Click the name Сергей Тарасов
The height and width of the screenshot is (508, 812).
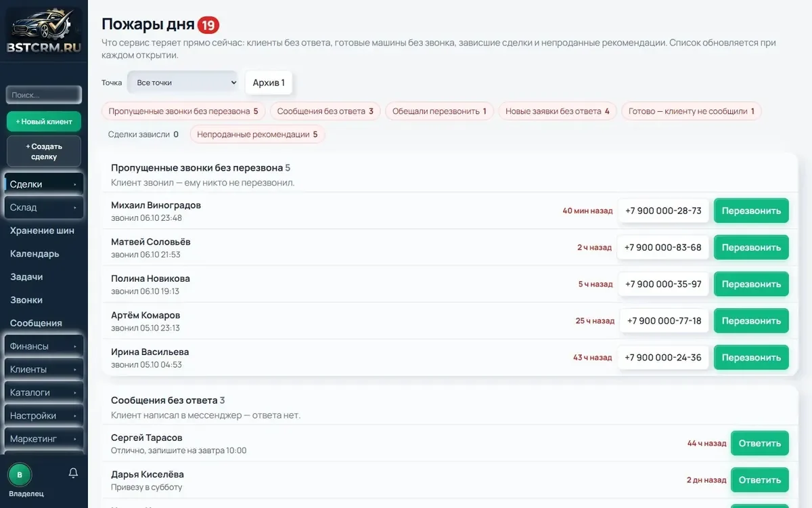click(x=146, y=438)
